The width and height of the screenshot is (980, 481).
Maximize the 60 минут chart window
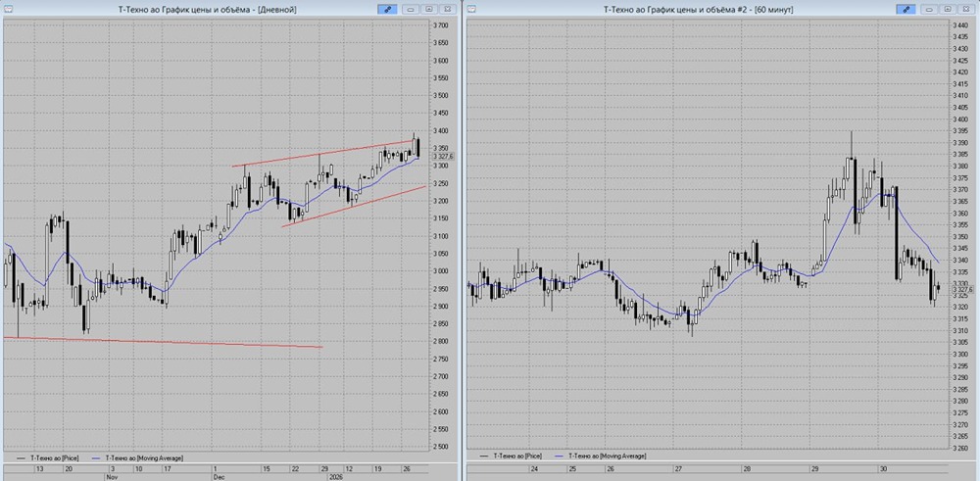point(948,10)
